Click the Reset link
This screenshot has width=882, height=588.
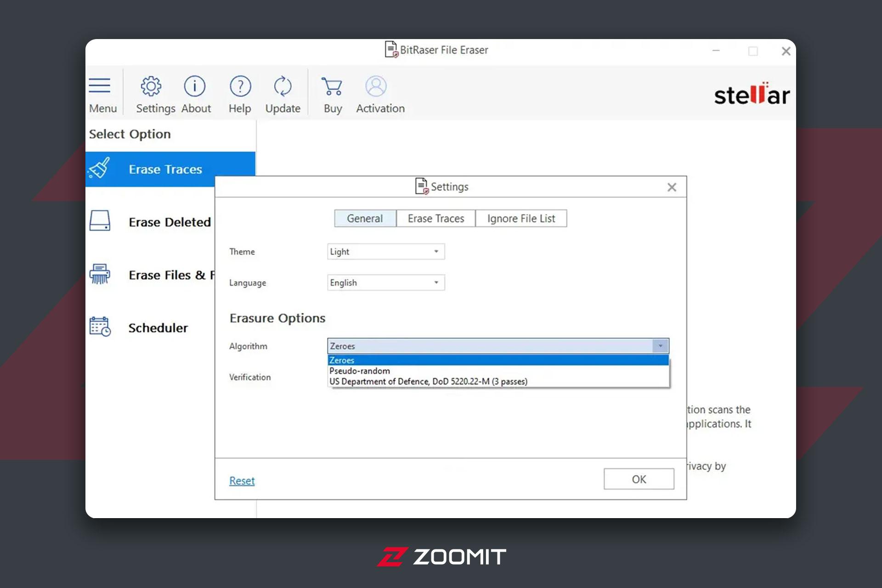(x=242, y=481)
